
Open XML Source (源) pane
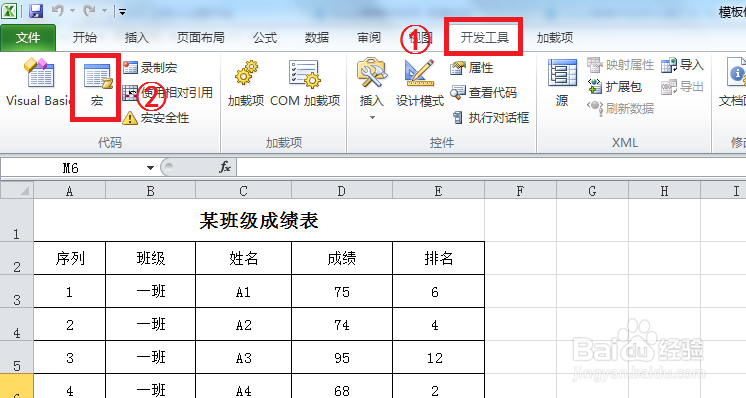pos(562,82)
